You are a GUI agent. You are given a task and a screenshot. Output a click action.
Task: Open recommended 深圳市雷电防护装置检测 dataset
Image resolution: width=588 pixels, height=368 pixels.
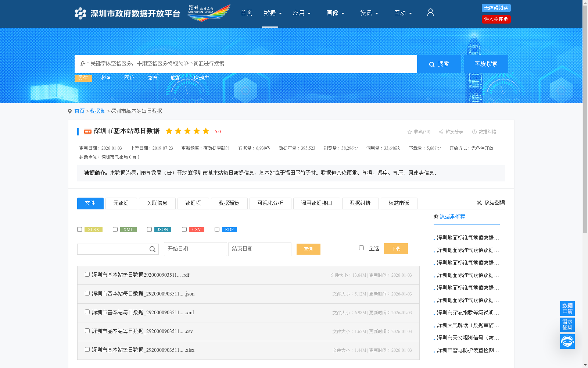tap(468, 350)
